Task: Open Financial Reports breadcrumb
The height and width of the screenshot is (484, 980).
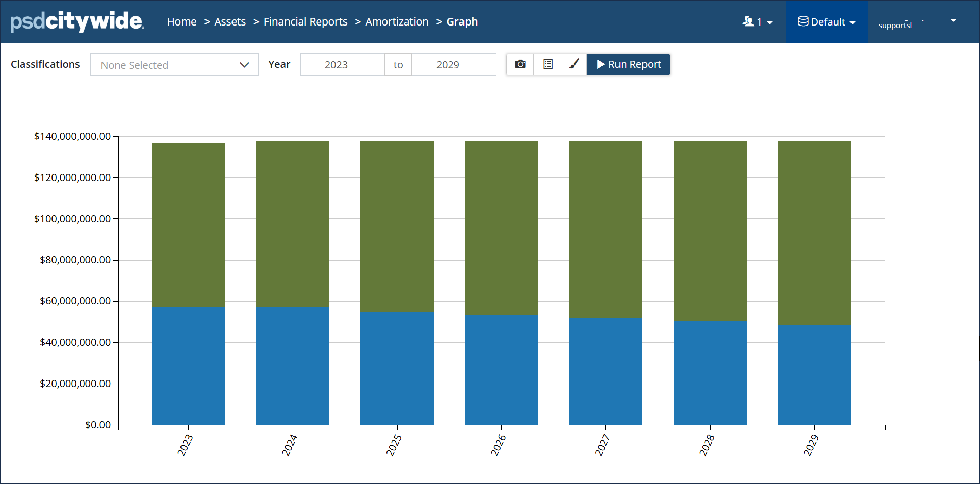Action: click(x=305, y=22)
